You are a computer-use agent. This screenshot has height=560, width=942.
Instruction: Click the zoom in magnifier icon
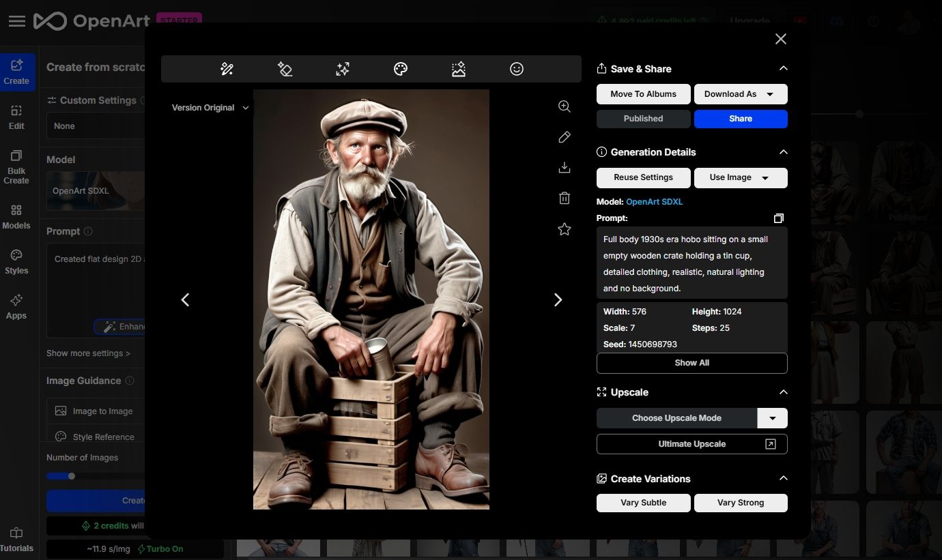coord(564,106)
